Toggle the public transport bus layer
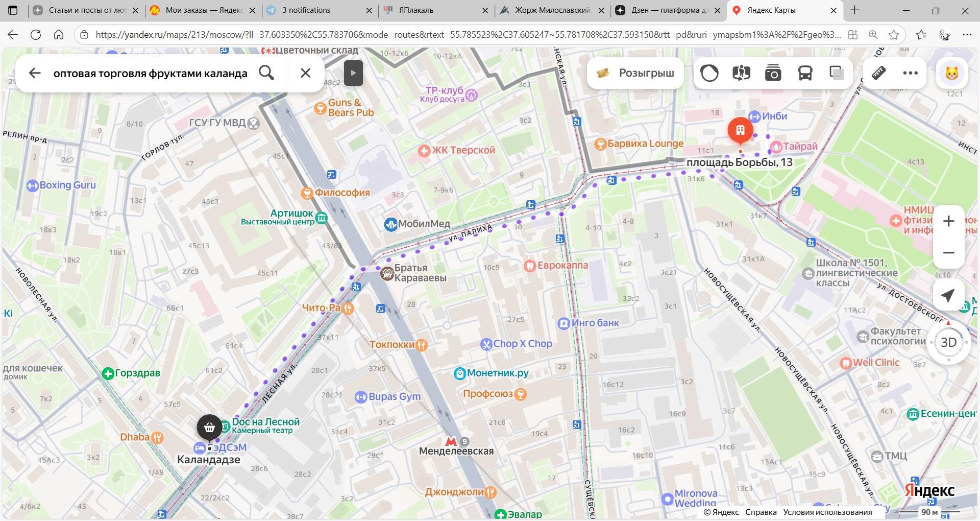This screenshot has height=521, width=980. pyautogui.click(x=805, y=73)
